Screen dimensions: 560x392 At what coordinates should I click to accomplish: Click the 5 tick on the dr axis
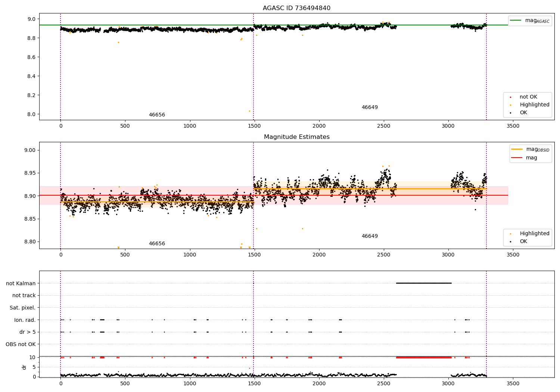[x=34, y=367]
